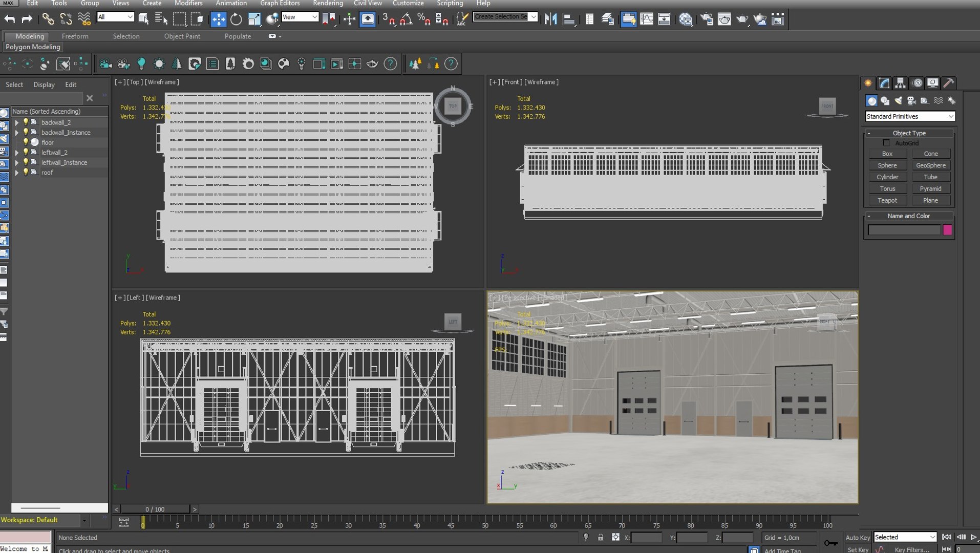
Task: Click the GeoSphere primitive button
Action: coord(931,165)
